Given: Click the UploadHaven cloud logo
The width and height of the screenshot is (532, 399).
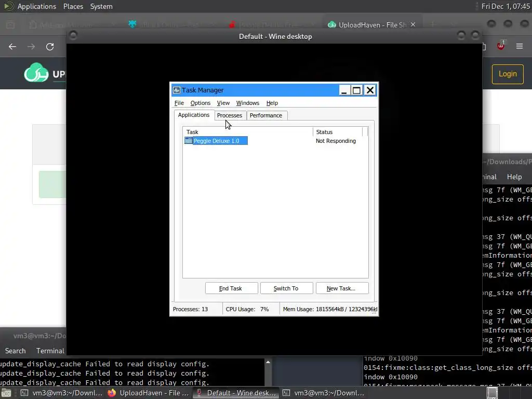Looking at the screenshot, I should 36,73.
